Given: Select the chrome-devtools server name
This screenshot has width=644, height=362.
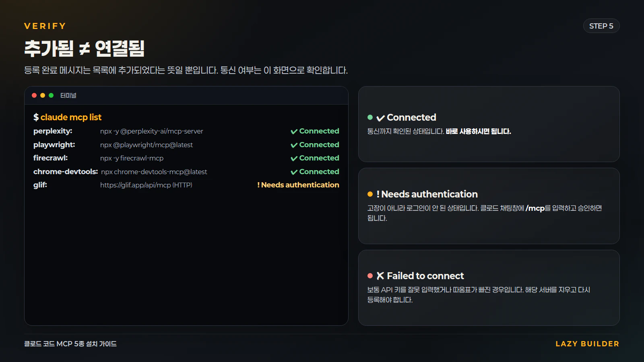Looking at the screenshot, I should [66, 172].
